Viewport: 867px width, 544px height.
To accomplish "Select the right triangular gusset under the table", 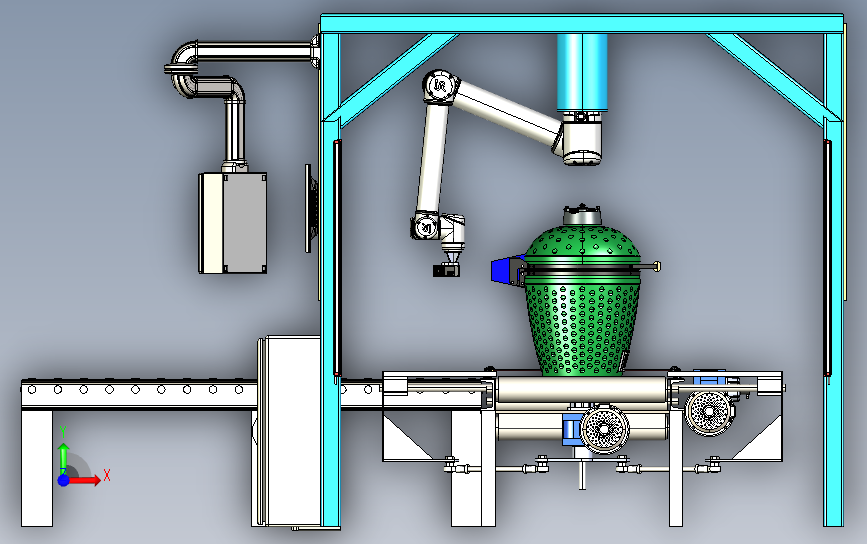I will [761, 441].
